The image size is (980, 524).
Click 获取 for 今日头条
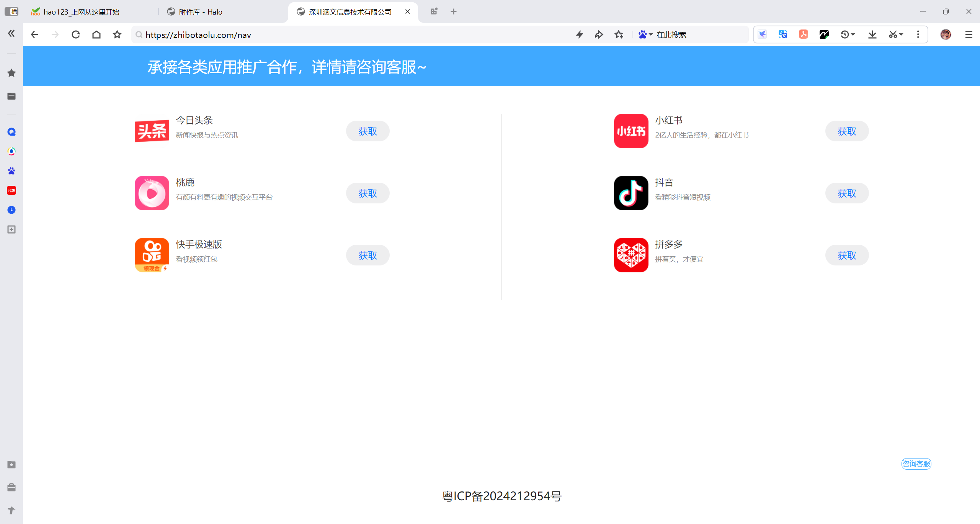tap(367, 131)
